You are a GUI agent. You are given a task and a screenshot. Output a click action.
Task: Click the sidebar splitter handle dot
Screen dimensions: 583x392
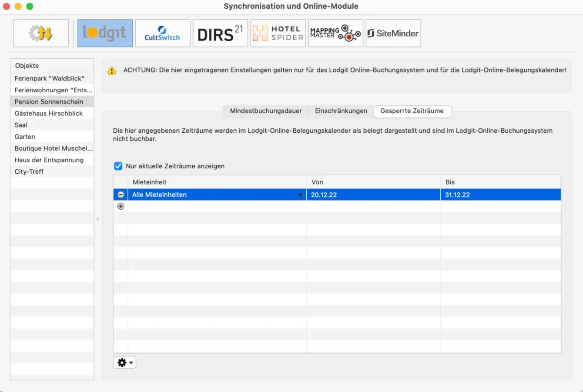(x=98, y=219)
